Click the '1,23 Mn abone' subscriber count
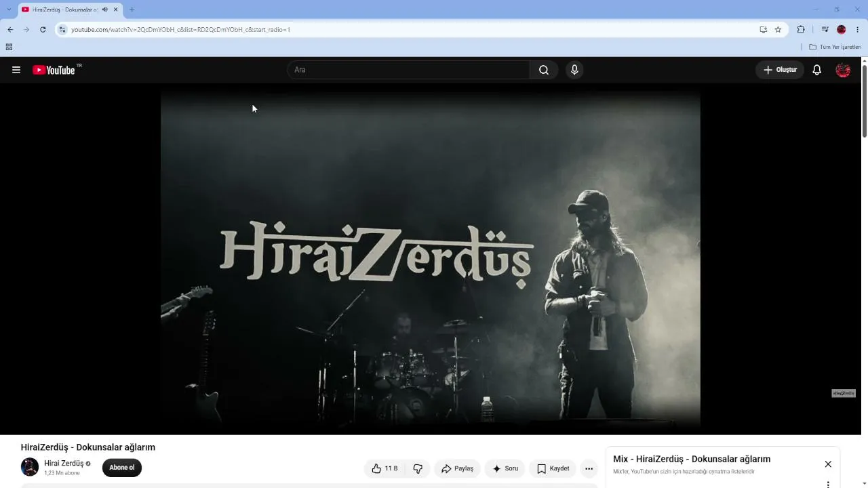 click(x=62, y=473)
